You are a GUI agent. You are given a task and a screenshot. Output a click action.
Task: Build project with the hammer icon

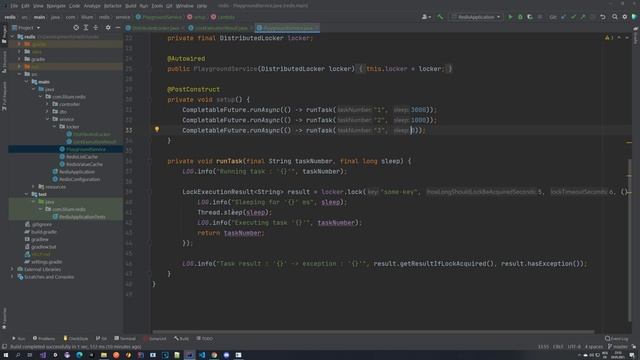point(440,17)
